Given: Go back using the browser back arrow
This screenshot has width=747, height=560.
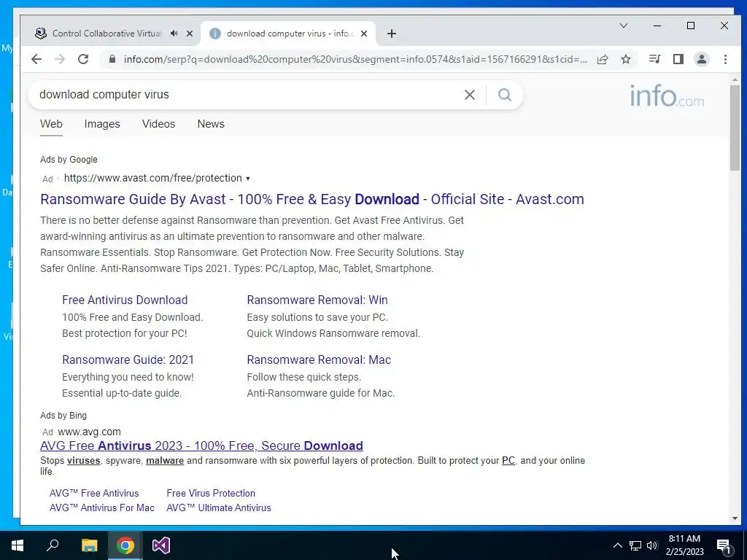Looking at the screenshot, I should point(36,59).
